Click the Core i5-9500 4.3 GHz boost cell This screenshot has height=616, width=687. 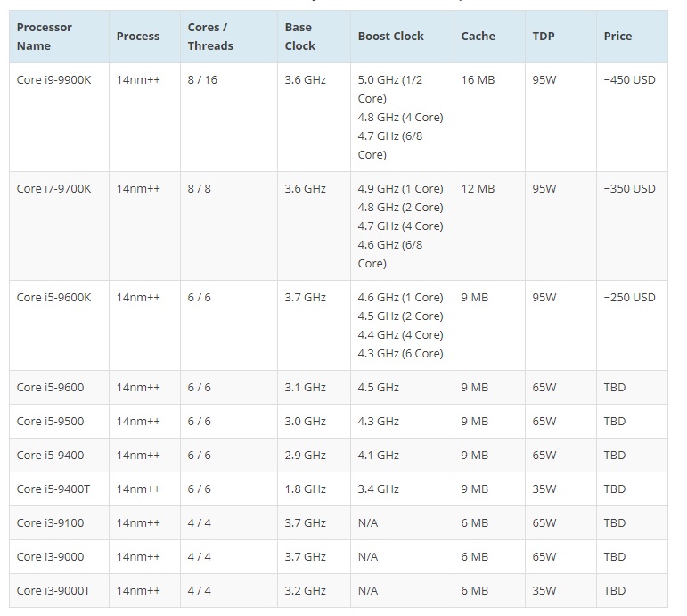(x=402, y=421)
